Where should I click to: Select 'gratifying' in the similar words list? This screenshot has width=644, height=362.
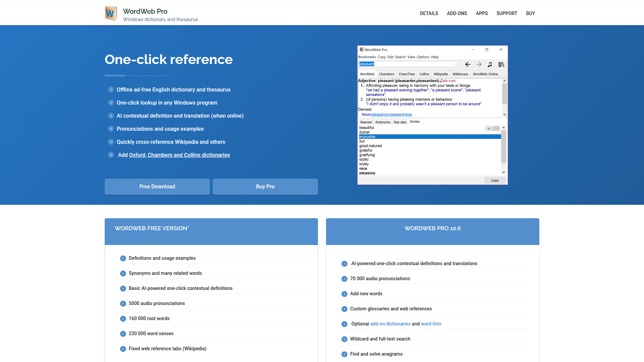(367, 155)
